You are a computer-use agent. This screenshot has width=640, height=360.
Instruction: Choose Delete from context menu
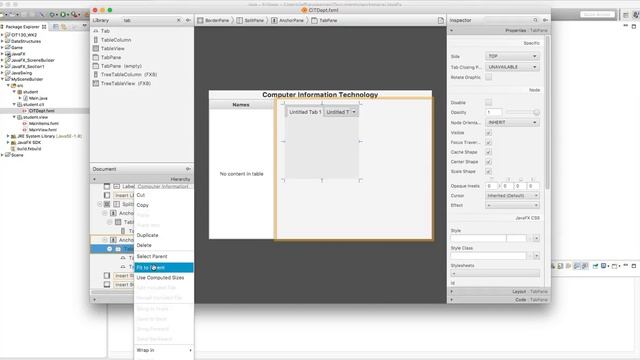[164, 245]
